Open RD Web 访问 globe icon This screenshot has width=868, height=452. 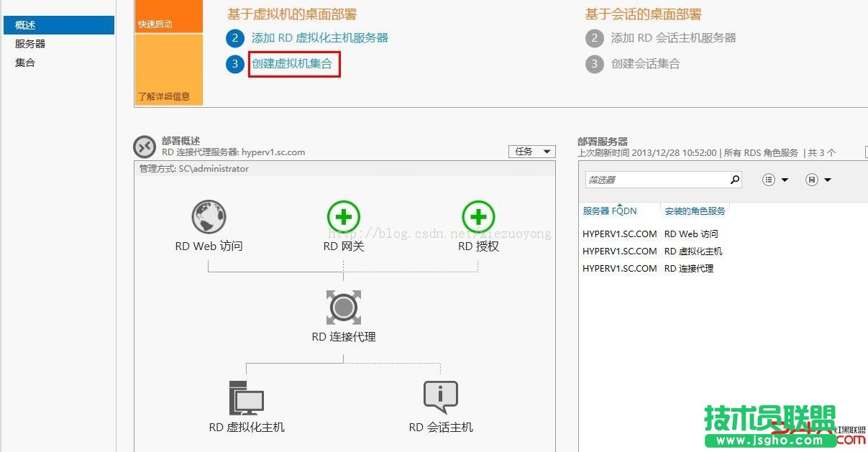pyautogui.click(x=208, y=217)
